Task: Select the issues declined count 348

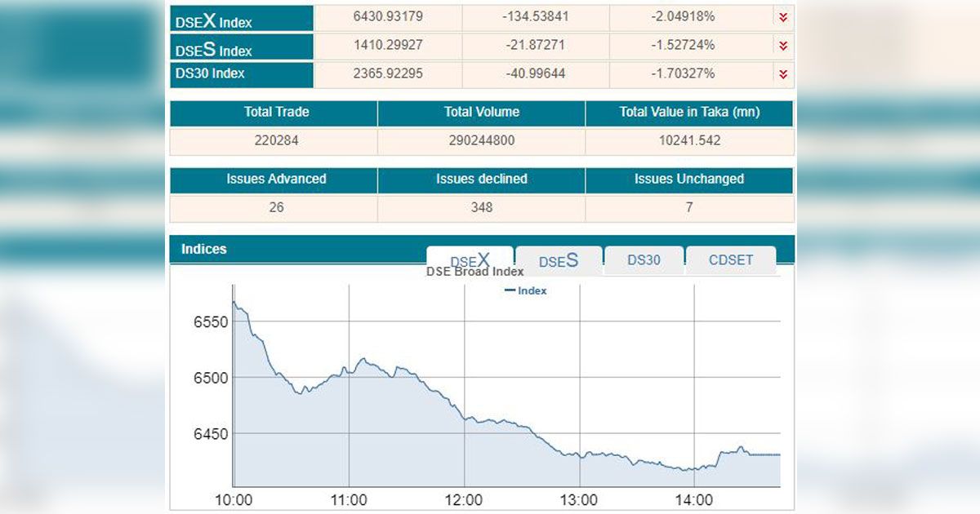Action: click(x=482, y=207)
